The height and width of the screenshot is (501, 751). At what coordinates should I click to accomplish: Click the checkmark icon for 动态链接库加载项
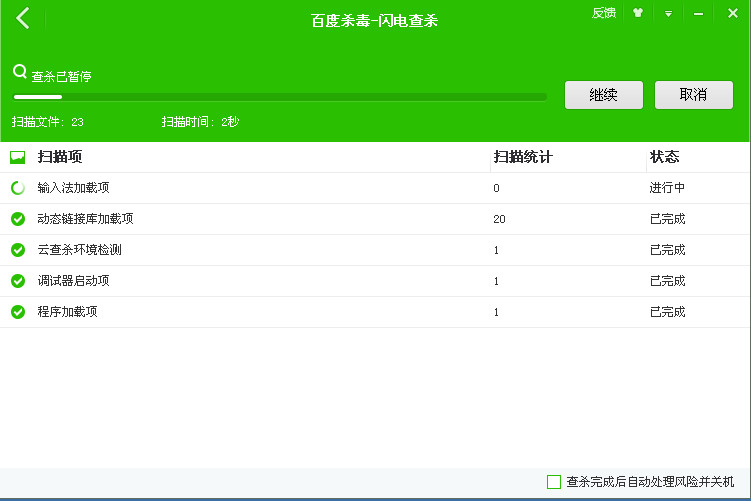click(x=18, y=219)
